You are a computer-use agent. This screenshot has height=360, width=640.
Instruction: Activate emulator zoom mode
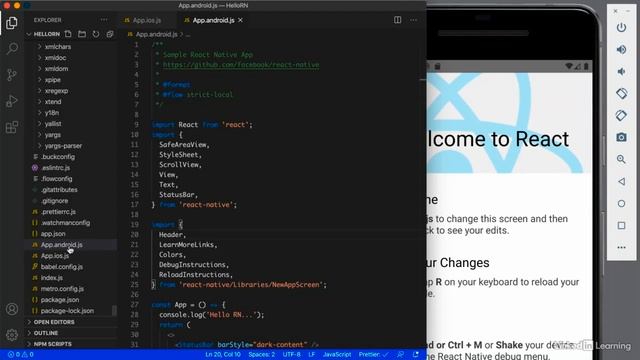pyautogui.click(x=621, y=159)
